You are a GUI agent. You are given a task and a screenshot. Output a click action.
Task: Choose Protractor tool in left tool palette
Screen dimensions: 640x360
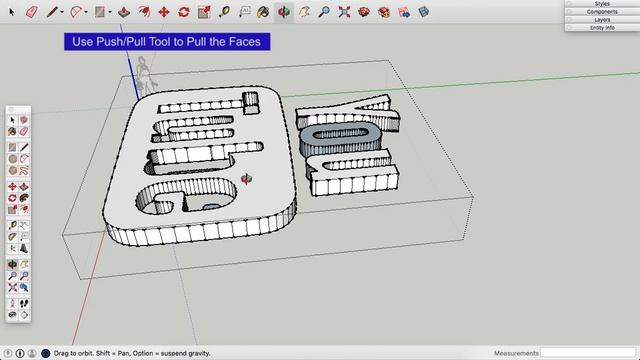point(12,237)
